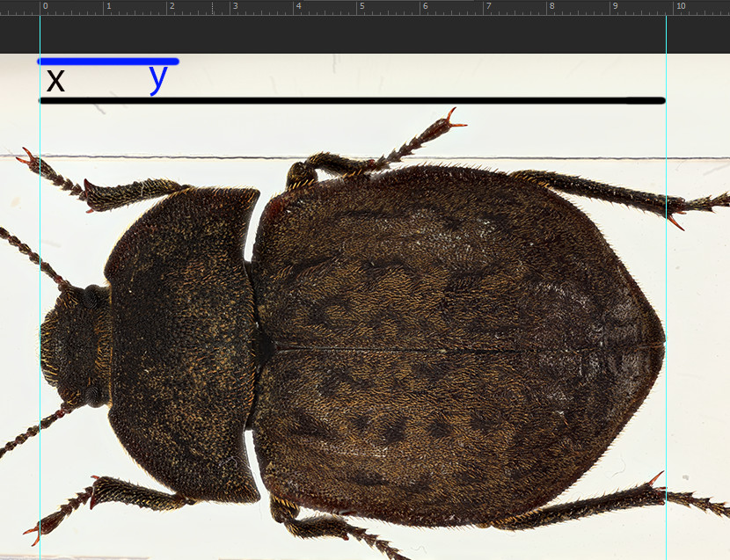The width and height of the screenshot is (730, 560).
Task: Click the red claw of bottom-left front leg
Action: point(33,532)
